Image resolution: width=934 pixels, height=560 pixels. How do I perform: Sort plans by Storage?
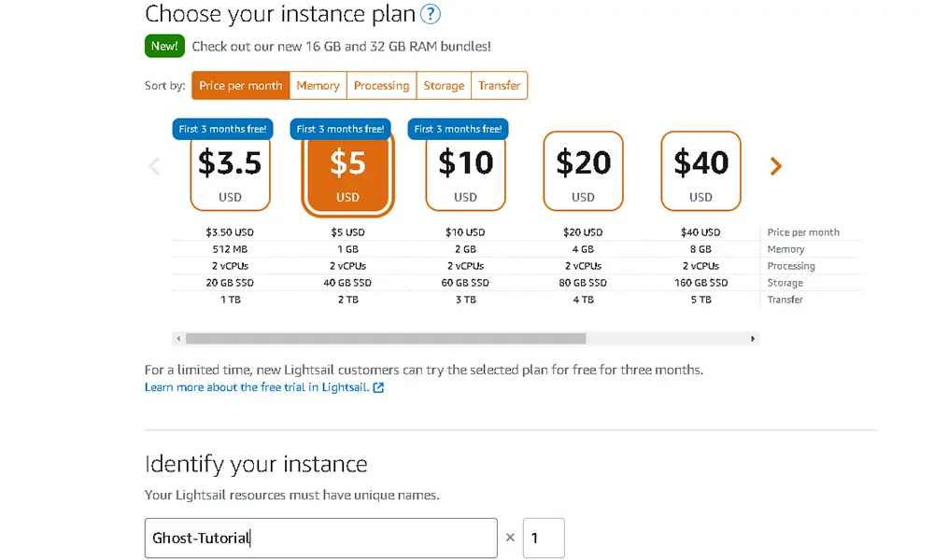click(x=444, y=85)
